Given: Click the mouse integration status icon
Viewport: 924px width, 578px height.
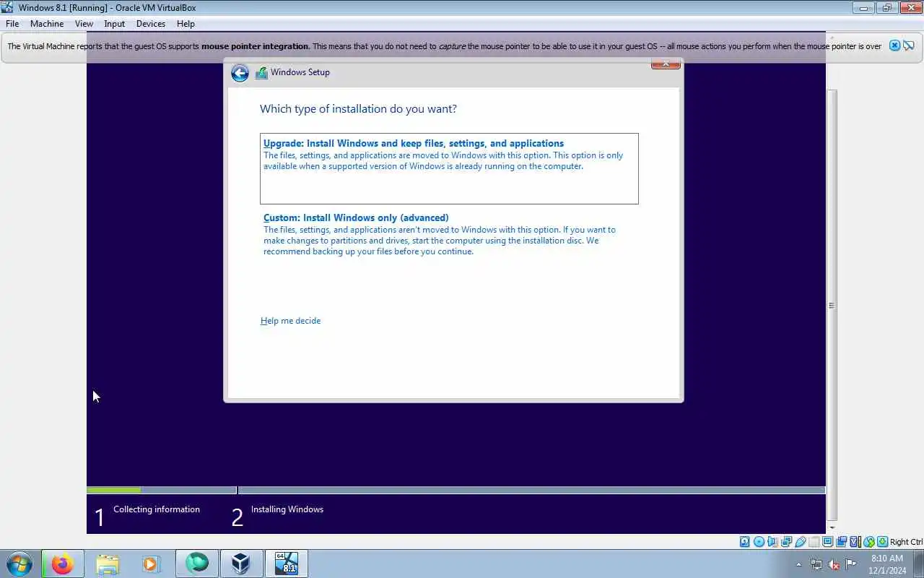Looking at the screenshot, I should 869,542.
